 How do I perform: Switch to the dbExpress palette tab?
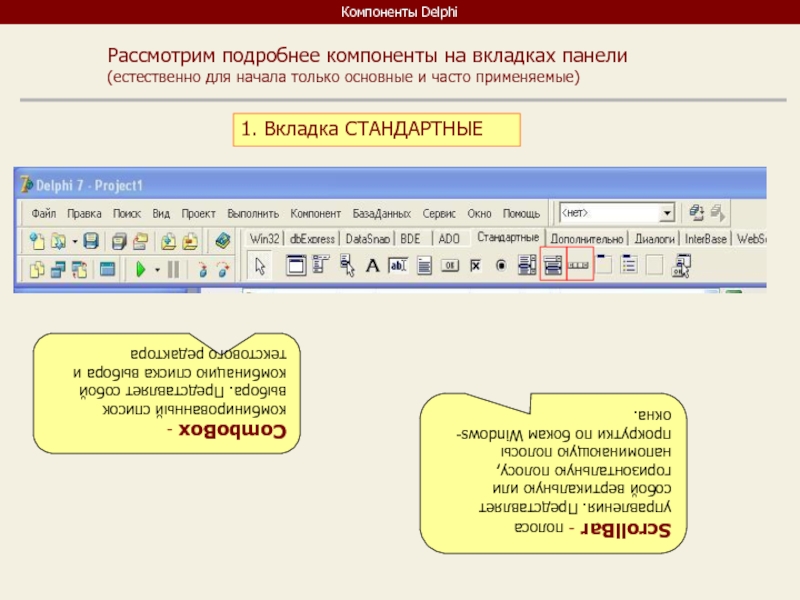click(312, 238)
